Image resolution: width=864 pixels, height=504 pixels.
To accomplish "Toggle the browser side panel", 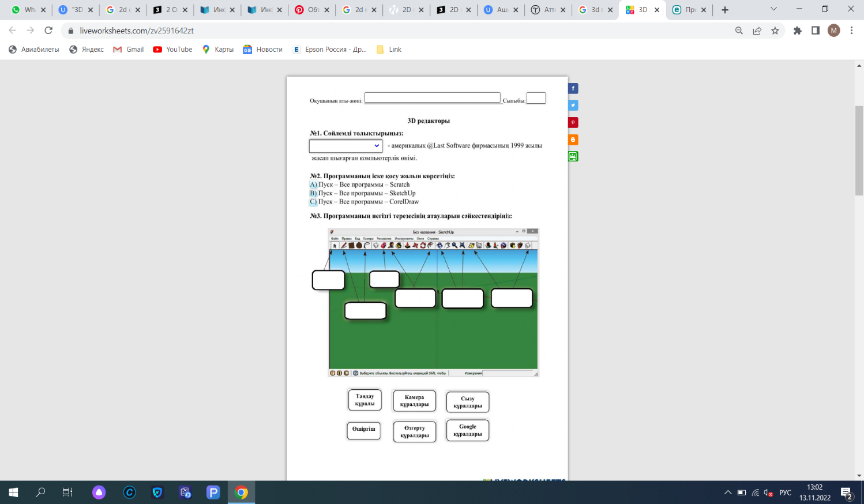I will coord(816,31).
